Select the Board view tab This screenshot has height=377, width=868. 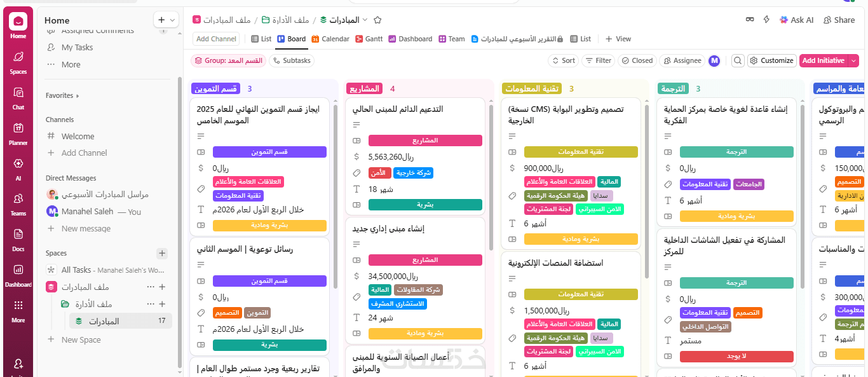coord(292,39)
